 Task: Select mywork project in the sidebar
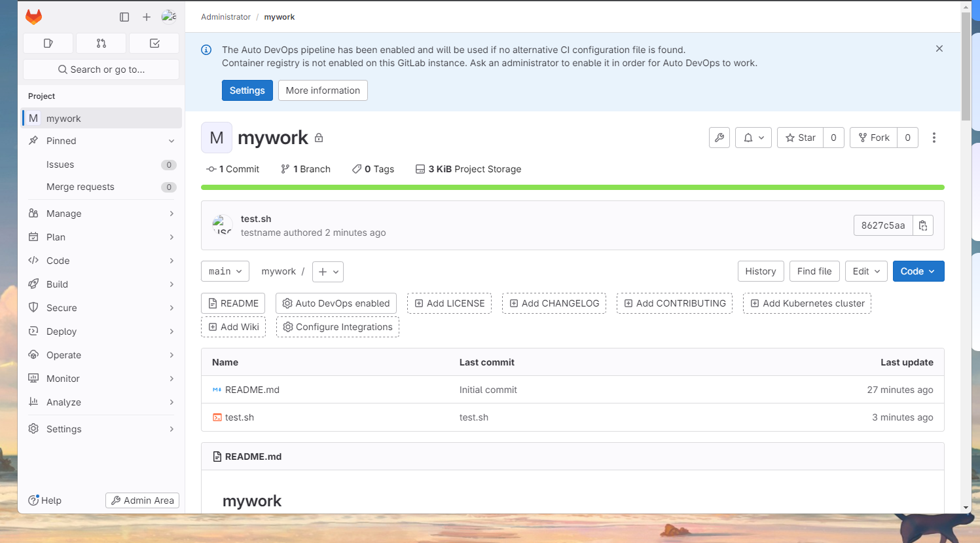(x=101, y=118)
